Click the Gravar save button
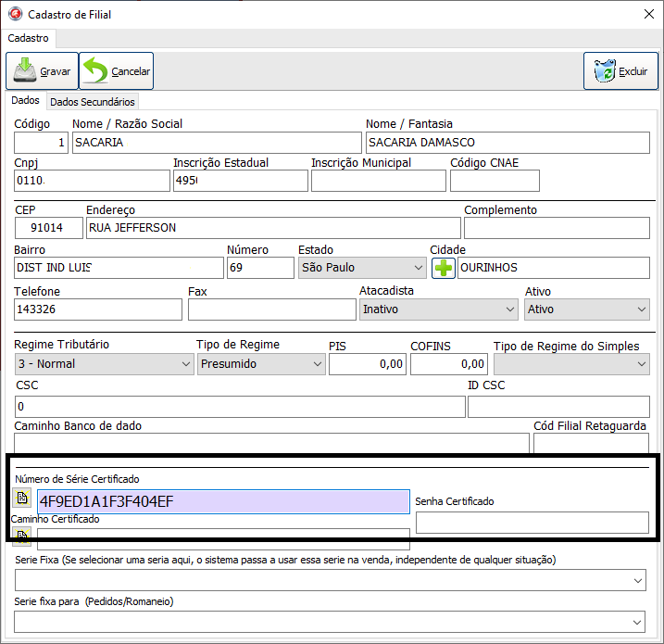The width and height of the screenshot is (664, 644). point(42,71)
